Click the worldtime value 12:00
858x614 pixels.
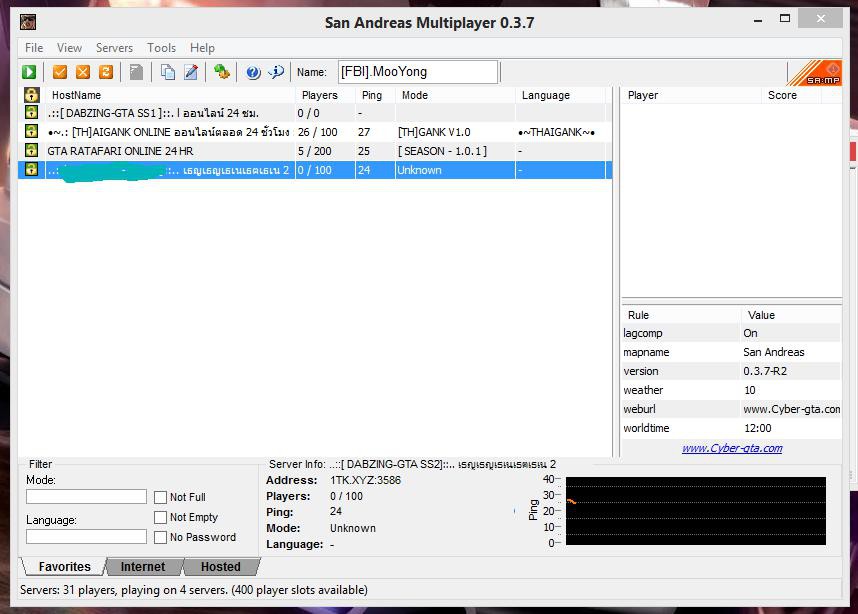click(758, 428)
